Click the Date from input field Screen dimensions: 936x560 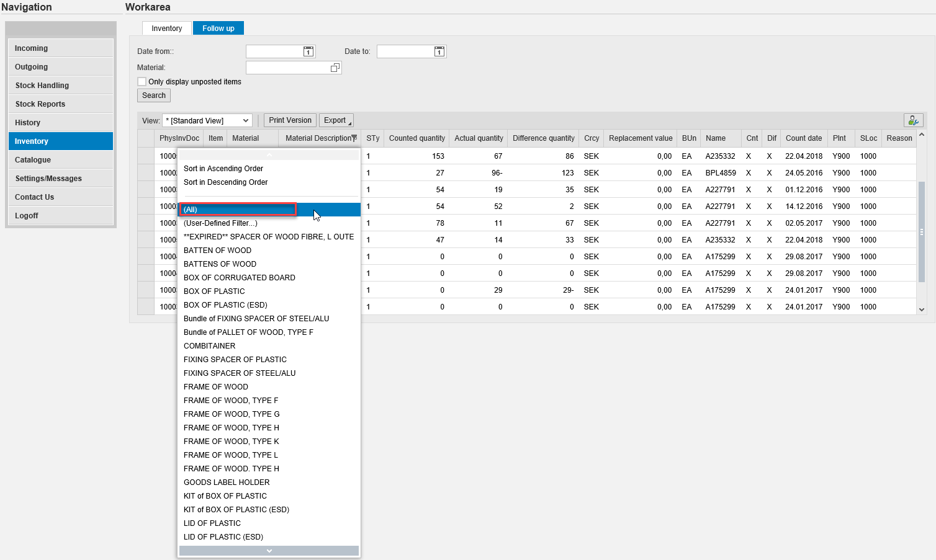click(x=274, y=51)
